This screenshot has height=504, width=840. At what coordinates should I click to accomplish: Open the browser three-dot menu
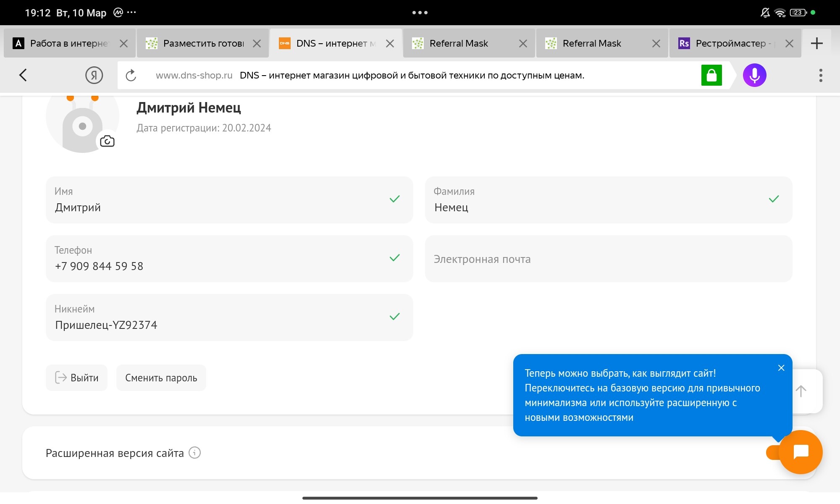(x=820, y=76)
